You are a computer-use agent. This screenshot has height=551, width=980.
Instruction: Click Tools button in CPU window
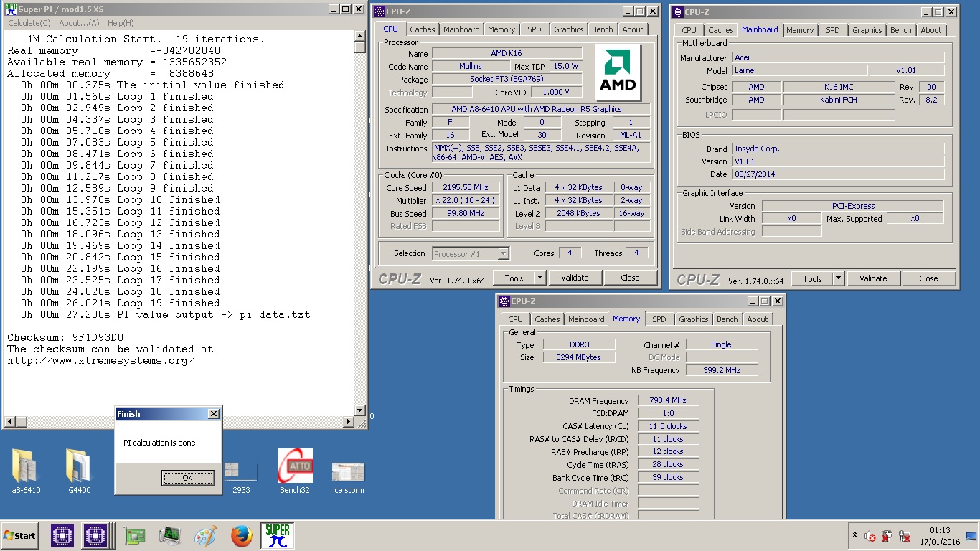click(514, 278)
